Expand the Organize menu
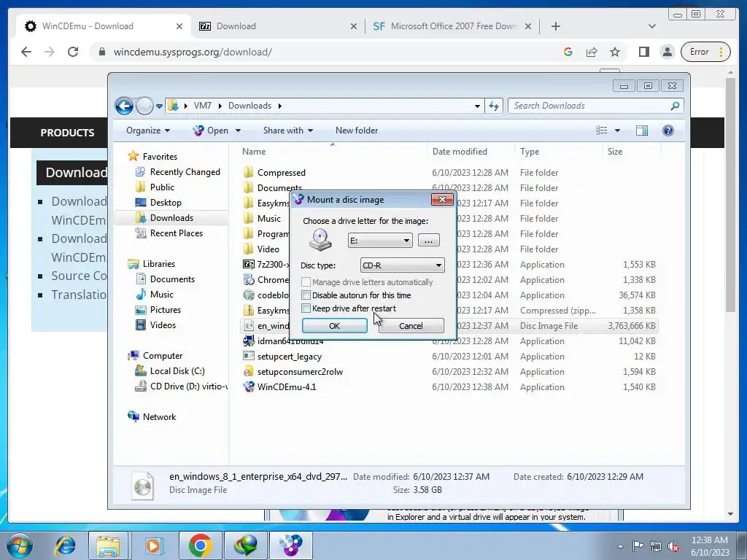The height and width of the screenshot is (560, 747). pyautogui.click(x=147, y=131)
